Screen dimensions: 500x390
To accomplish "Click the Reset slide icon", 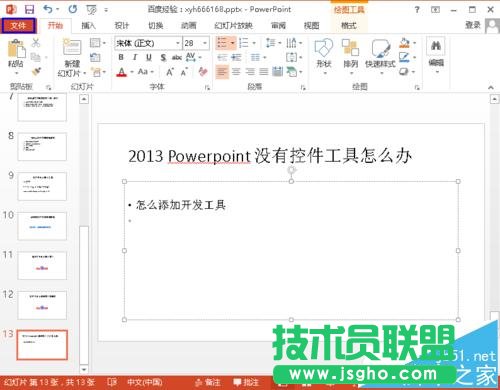I will (95, 57).
